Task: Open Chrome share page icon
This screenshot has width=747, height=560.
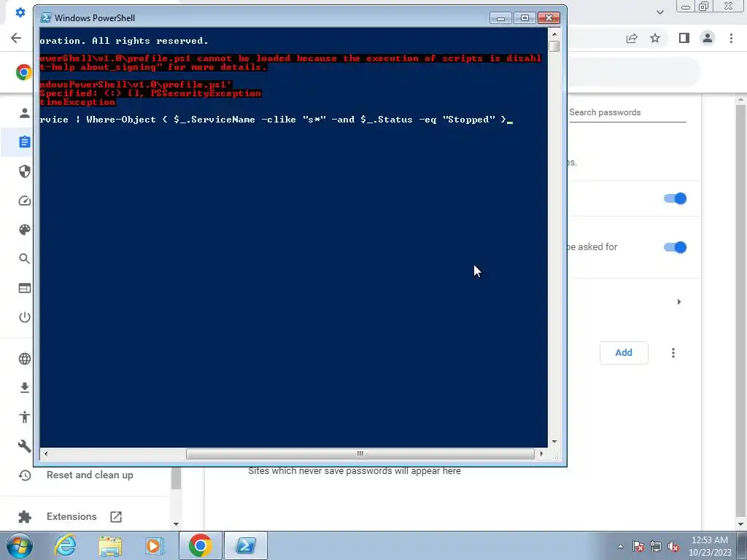Action: 632,38
